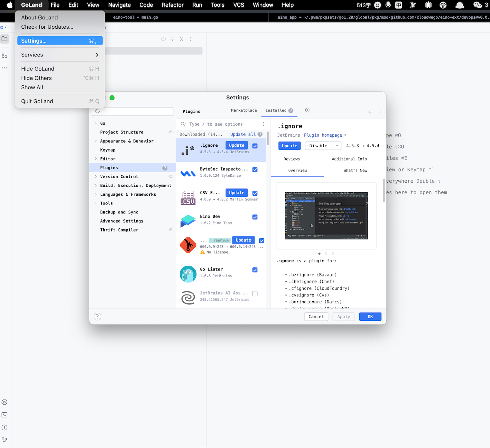
Task: Expand the Editor settings tree node
Action: (x=96, y=159)
